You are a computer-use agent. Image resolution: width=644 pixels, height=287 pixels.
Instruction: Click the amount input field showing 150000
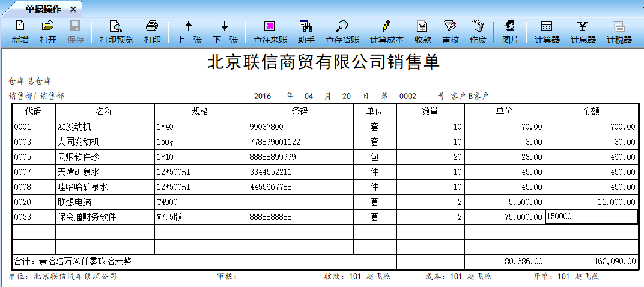point(592,217)
